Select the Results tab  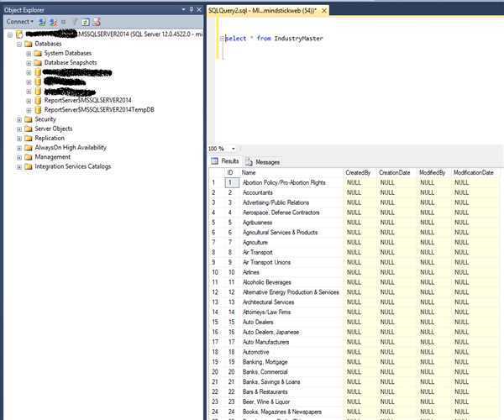click(x=225, y=161)
